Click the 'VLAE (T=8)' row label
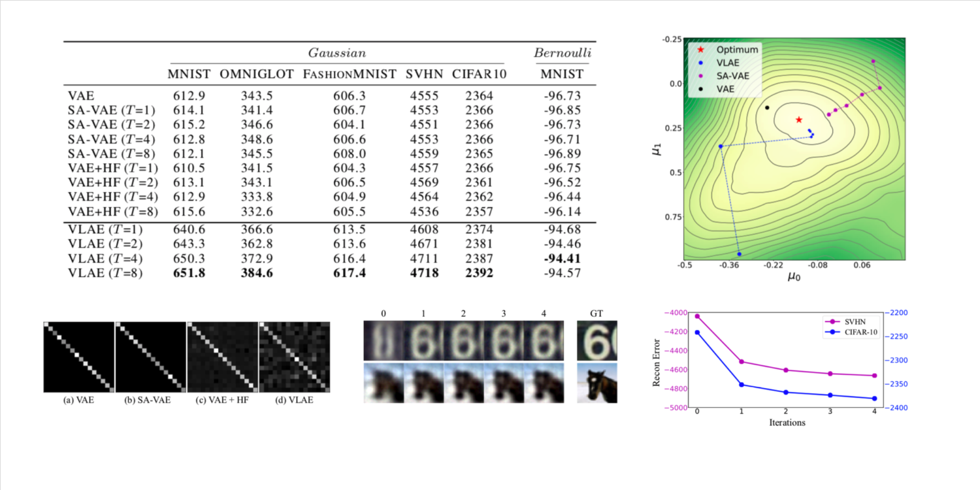This screenshot has height=490, width=980. pos(106,273)
